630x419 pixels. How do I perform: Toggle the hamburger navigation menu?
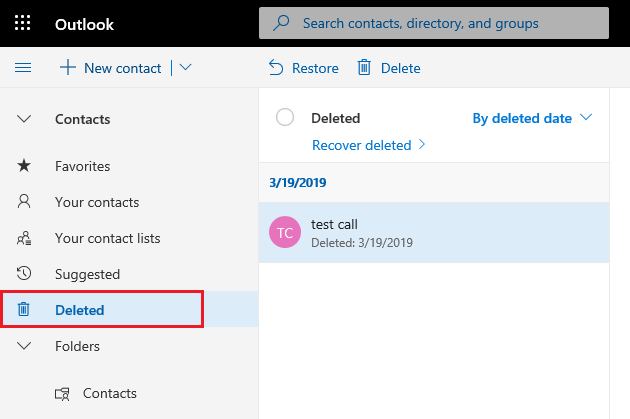pos(24,68)
